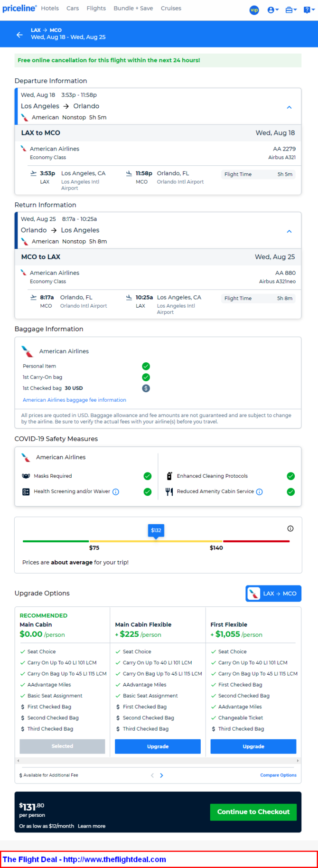Screen dimensions: 318x868
Task: Open the Flights menu item
Action: pos(96,9)
